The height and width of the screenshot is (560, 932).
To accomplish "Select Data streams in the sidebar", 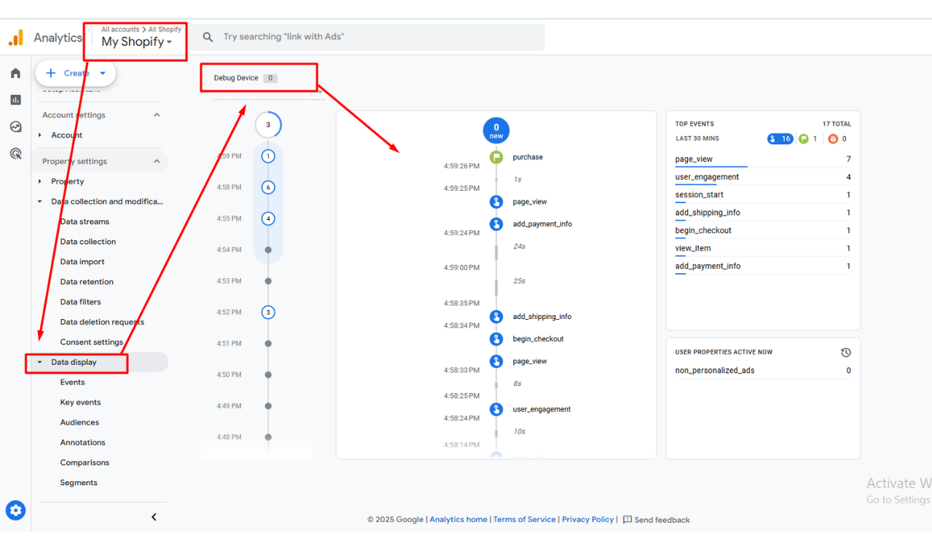I will click(84, 221).
